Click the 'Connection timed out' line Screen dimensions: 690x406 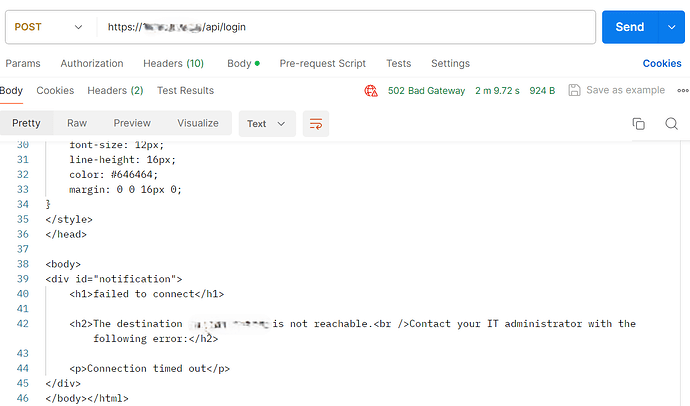(150, 369)
